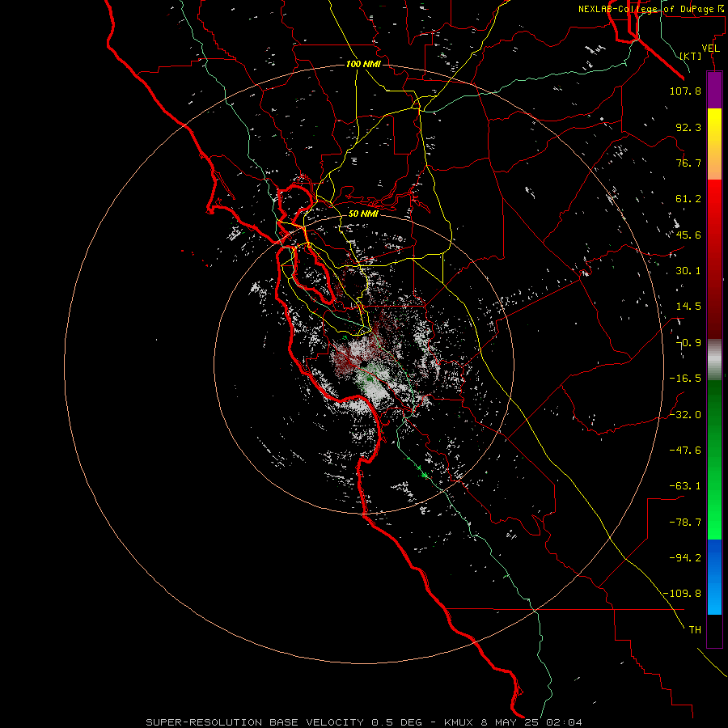The height and width of the screenshot is (728, 728).
Task: Click the VEL legend heading
Action: coord(710,49)
